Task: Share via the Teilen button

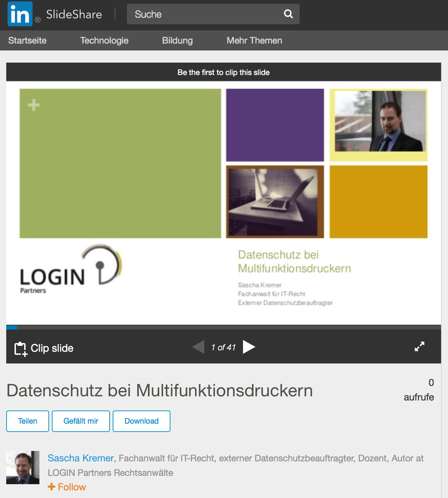Action: (x=27, y=421)
